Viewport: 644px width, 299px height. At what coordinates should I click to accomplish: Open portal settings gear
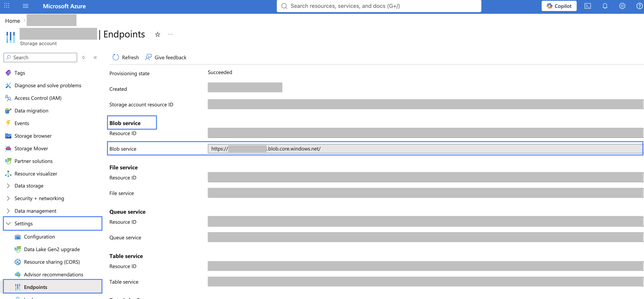pyautogui.click(x=622, y=6)
